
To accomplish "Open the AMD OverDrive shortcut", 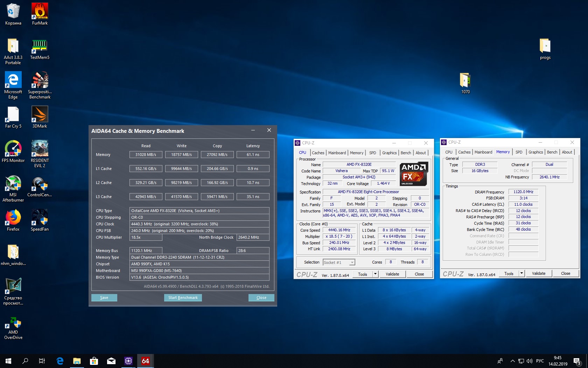I will [13, 322].
